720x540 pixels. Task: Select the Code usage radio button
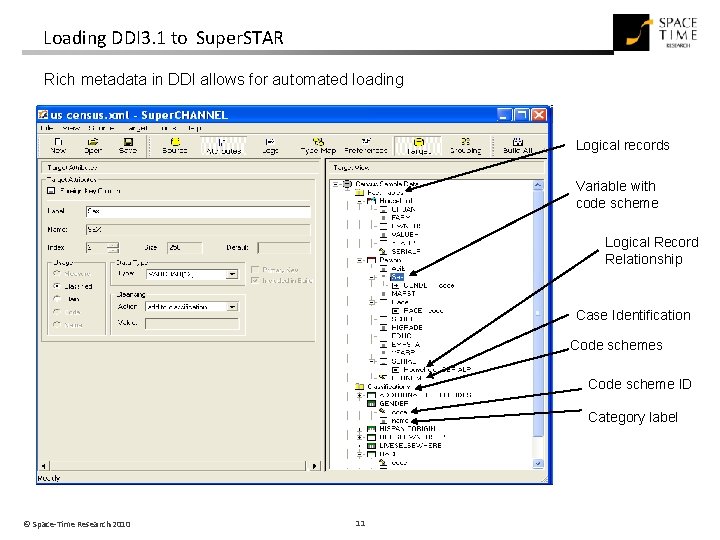57,311
